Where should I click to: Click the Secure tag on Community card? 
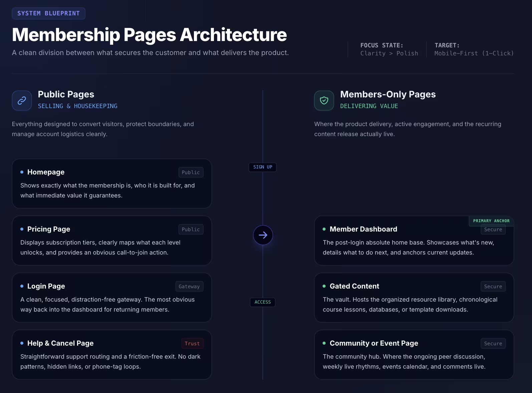point(493,344)
